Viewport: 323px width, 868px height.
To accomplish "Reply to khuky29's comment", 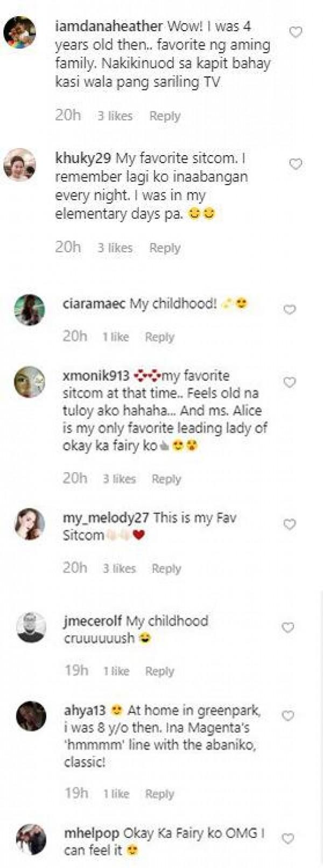I will click(x=165, y=248).
